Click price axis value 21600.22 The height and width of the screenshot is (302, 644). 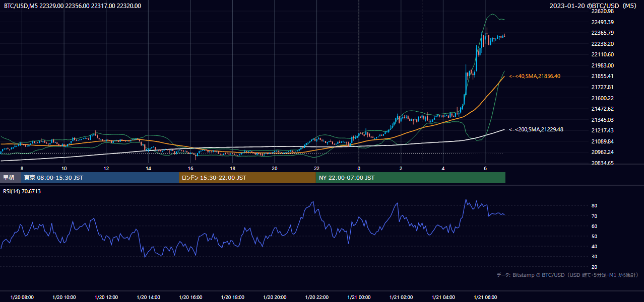(602, 98)
